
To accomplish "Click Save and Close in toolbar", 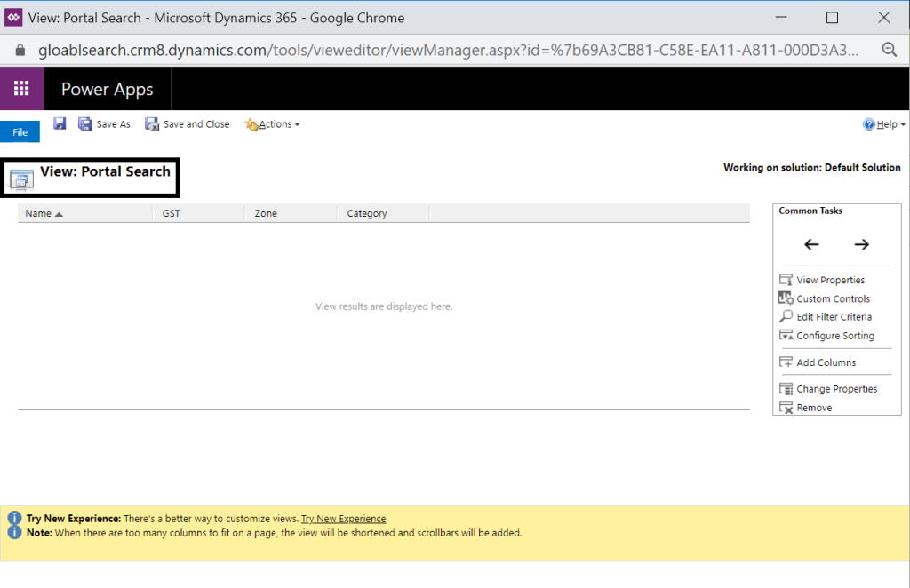I will 188,124.
